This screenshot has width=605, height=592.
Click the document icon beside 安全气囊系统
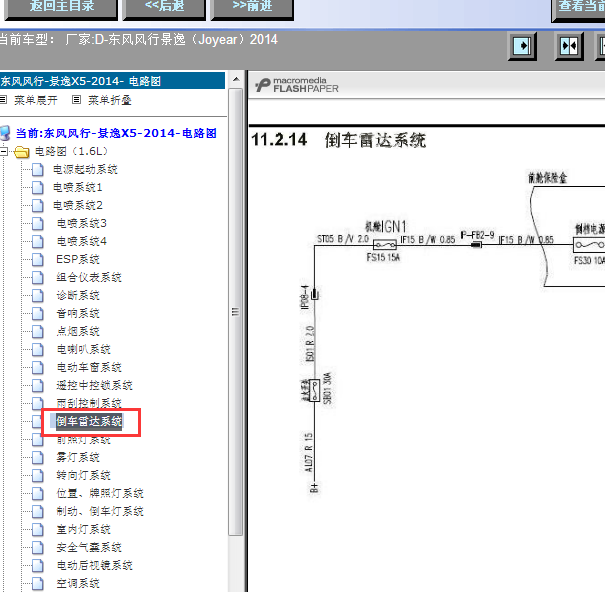pyautogui.click(x=37, y=548)
